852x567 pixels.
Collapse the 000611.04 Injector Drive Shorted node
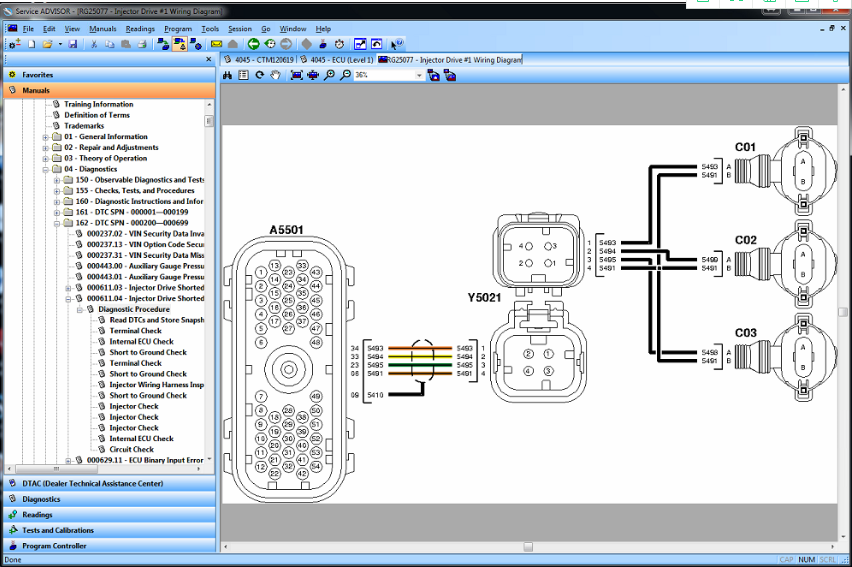(x=68, y=299)
